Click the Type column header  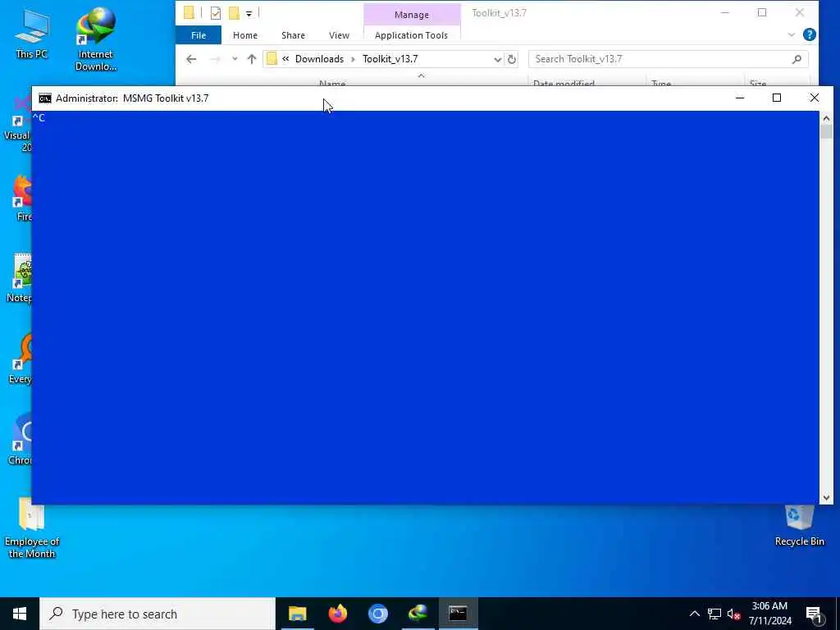pyautogui.click(x=660, y=83)
